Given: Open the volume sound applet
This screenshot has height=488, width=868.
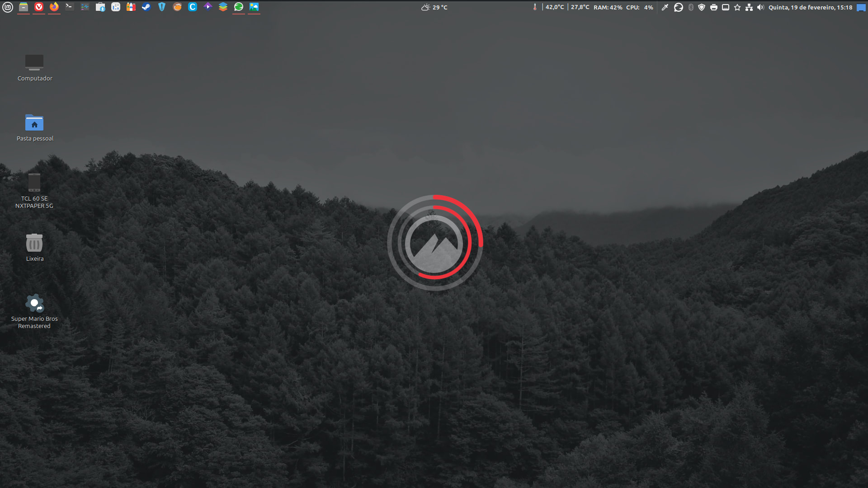Looking at the screenshot, I should (x=760, y=7).
